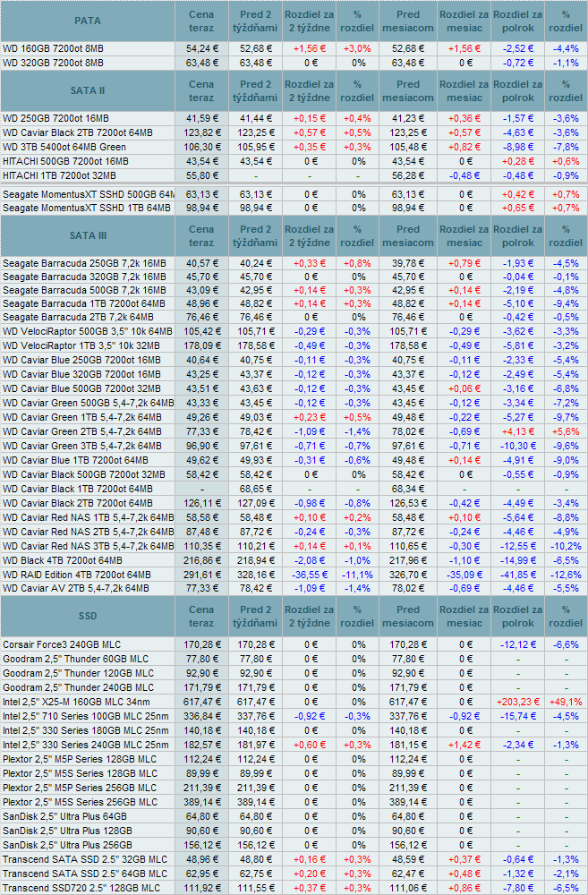Click Plextor 2,5" M5S Series 128GB MLC
The image size is (588, 895).
pos(80,773)
